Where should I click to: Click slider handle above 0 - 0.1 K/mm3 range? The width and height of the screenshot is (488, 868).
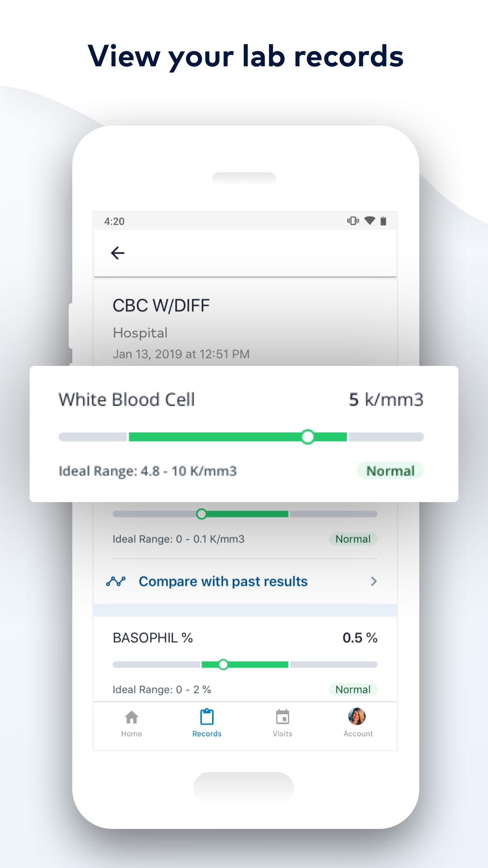pyautogui.click(x=201, y=514)
